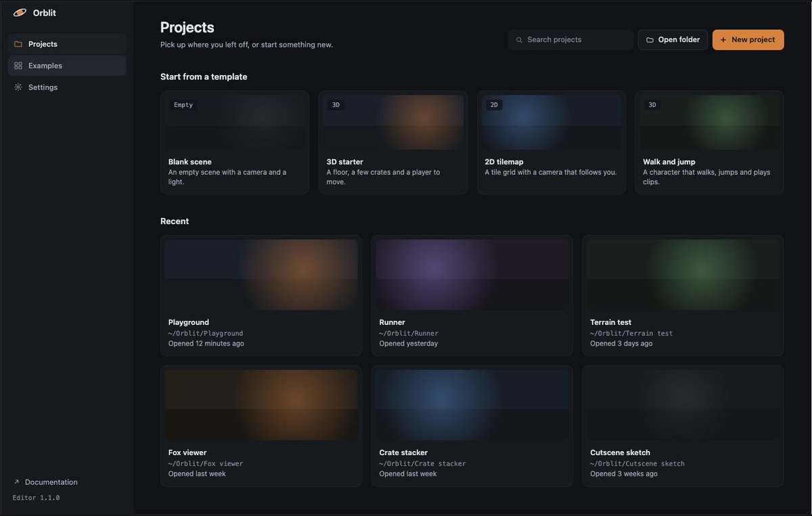812x516 pixels.
Task: Focus the Search projects field
Action: coord(571,40)
